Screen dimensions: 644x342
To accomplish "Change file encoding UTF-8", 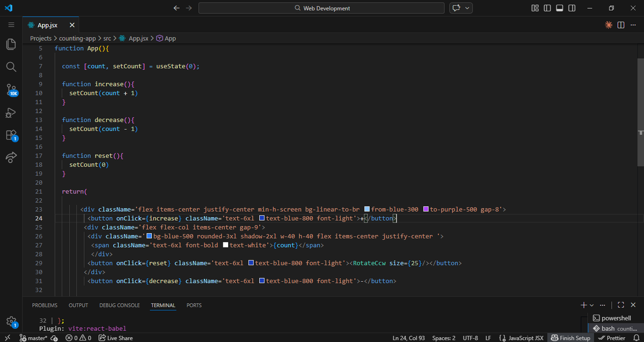I will (x=471, y=338).
